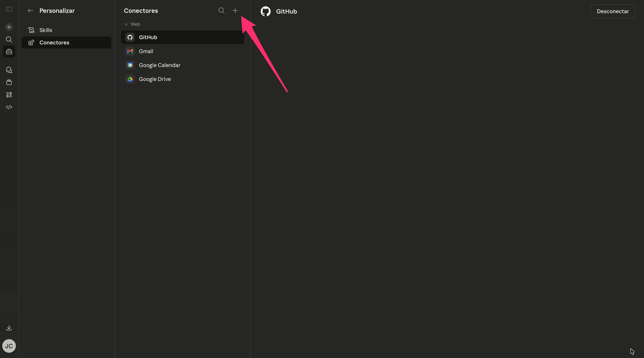Search connectors with magnifier icon
This screenshot has width=644, height=358.
pyautogui.click(x=221, y=11)
